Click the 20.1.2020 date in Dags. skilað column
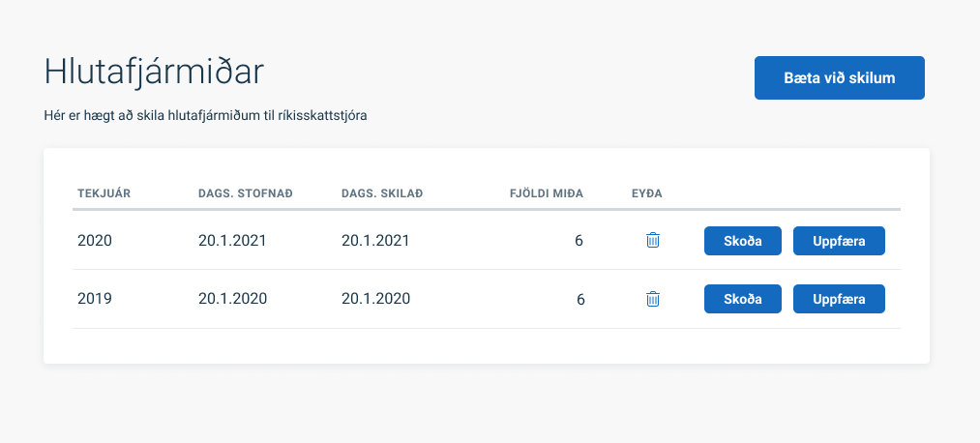This screenshot has height=443, width=980. point(375,299)
